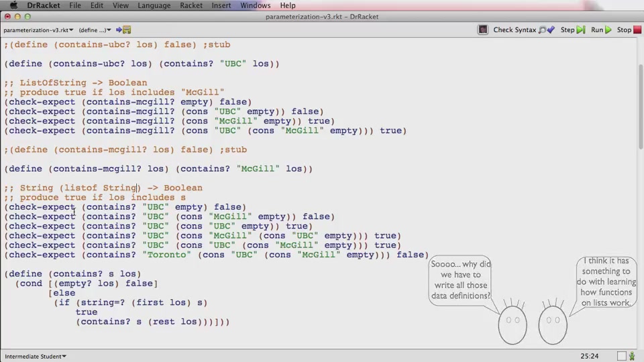This screenshot has width=644, height=362.
Task: Click the contains-mcgill? stub comment line
Action: [x=125, y=149]
